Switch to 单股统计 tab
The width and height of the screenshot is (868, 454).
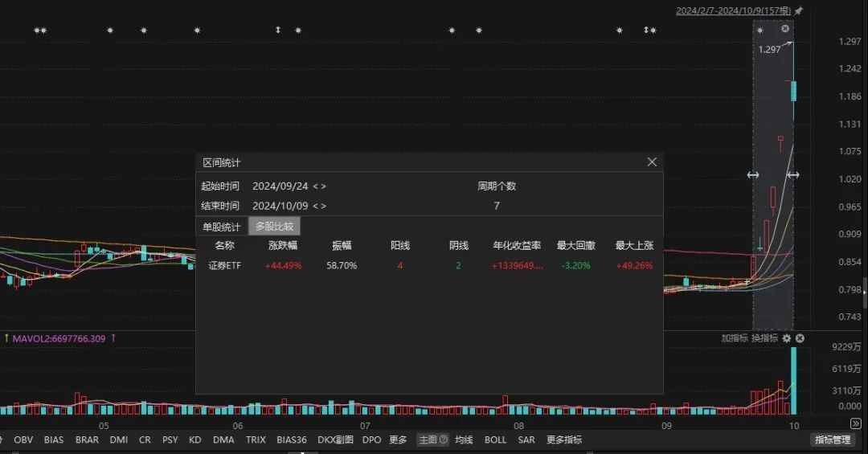(x=222, y=227)
